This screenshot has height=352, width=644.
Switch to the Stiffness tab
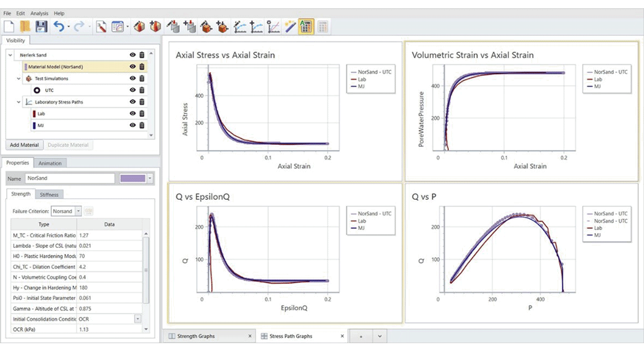click(x=49, y=195)
